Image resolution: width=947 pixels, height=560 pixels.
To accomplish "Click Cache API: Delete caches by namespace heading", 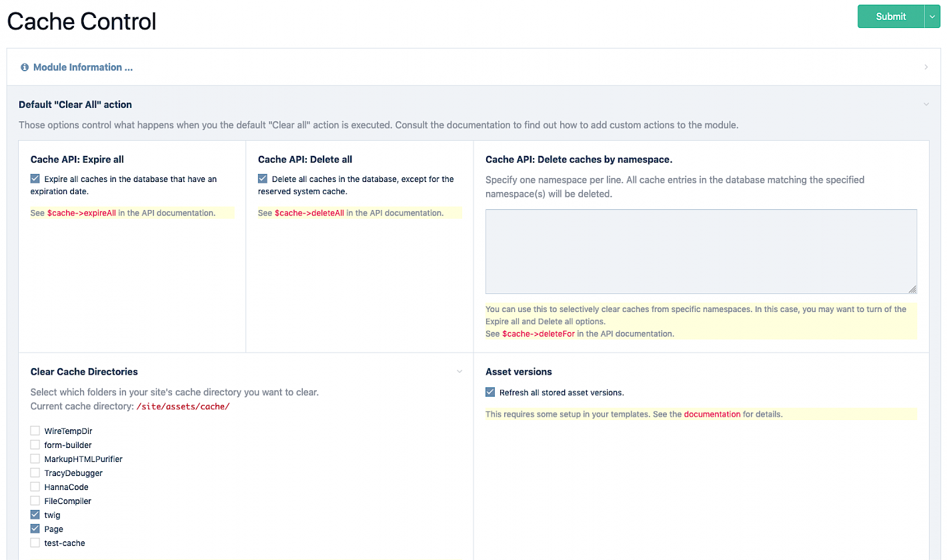I will pos(579,159).
